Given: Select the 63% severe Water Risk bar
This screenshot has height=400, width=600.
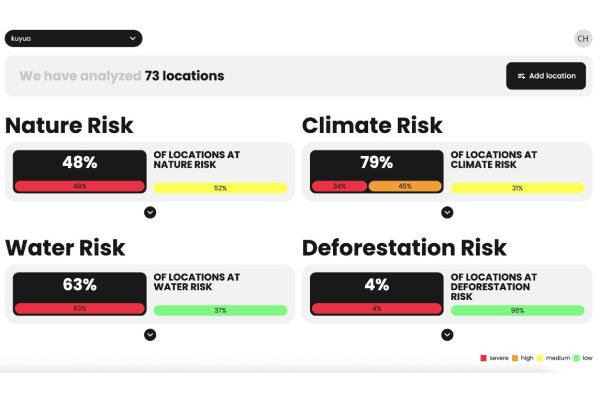Looking at the screenshot, I should tap(79, 309).
